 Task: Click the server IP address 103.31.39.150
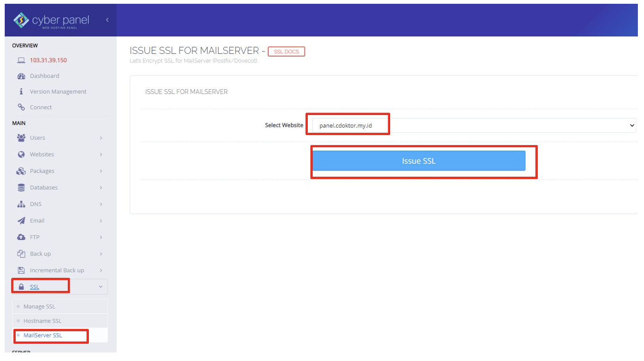49,60
